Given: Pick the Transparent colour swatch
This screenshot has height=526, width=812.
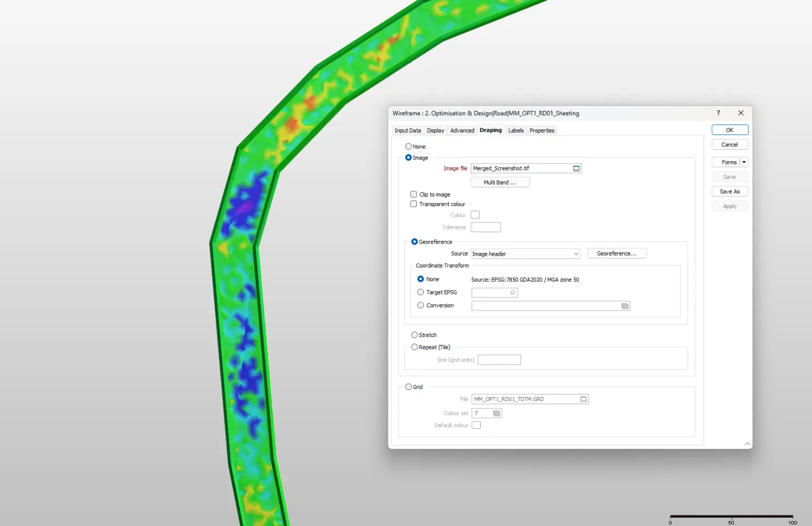Looking at the screenshot, I should (x=475, y=215).
